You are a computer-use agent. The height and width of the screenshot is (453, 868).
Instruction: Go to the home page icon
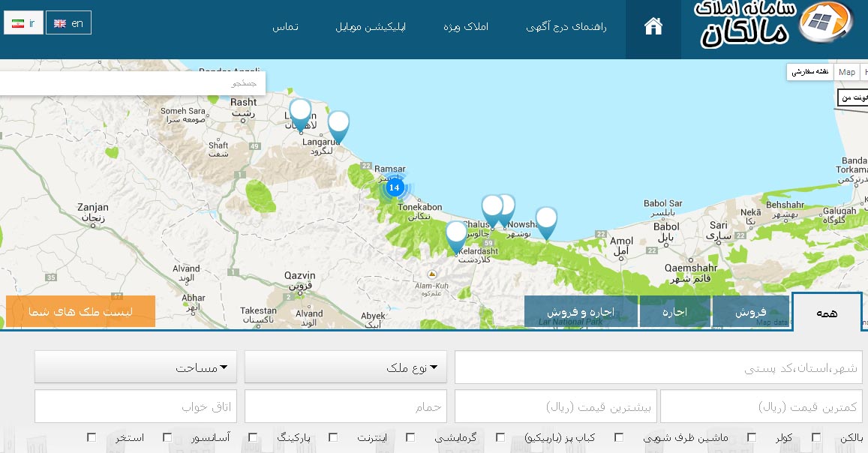pyautogui.click(x=653, y=26)
